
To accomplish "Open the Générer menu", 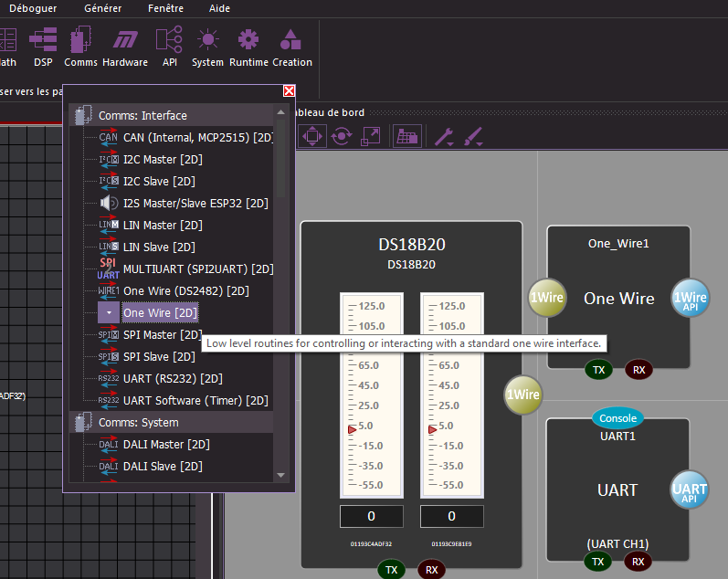I will point(101,8).
